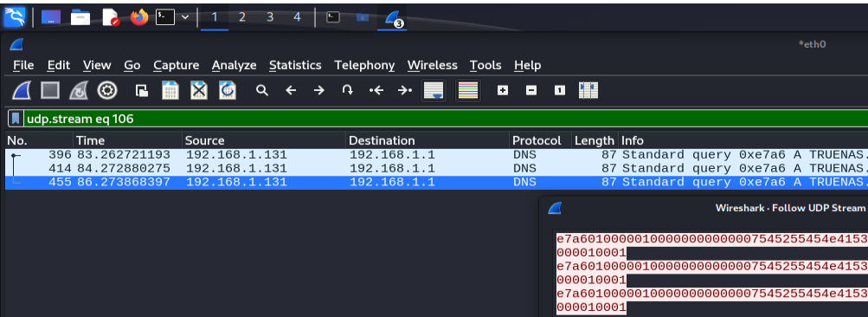Zoom in main window text
This screenshot has width=868, height=317.
point(503,90)
